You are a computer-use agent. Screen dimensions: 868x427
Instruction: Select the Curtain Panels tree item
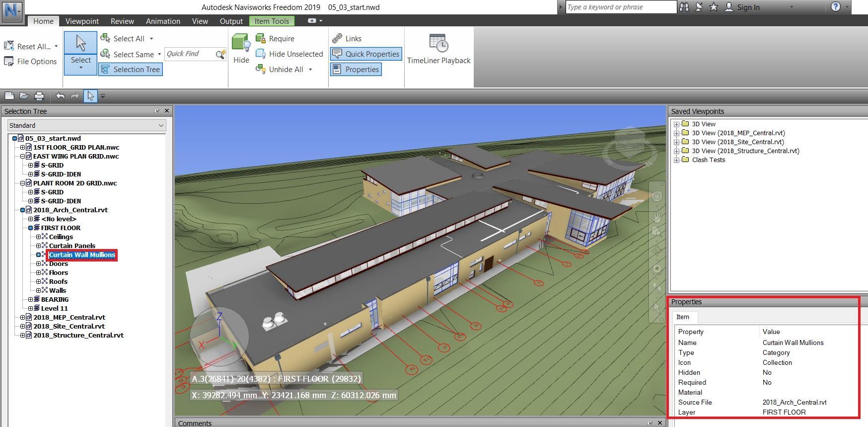point(72,246)
